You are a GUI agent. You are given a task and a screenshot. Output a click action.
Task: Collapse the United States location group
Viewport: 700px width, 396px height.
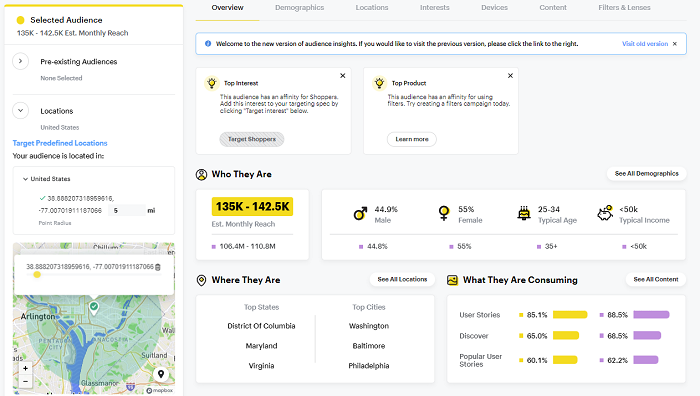25,179
